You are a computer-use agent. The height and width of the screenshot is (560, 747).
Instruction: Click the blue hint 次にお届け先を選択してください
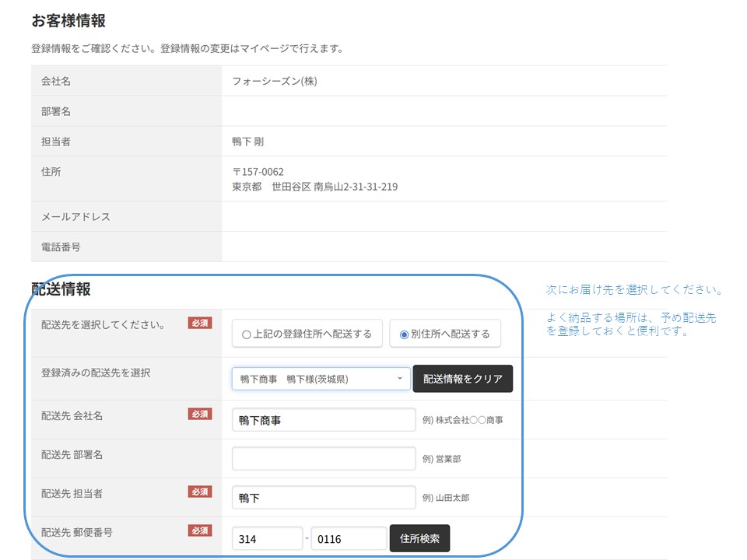pos(634,290)
